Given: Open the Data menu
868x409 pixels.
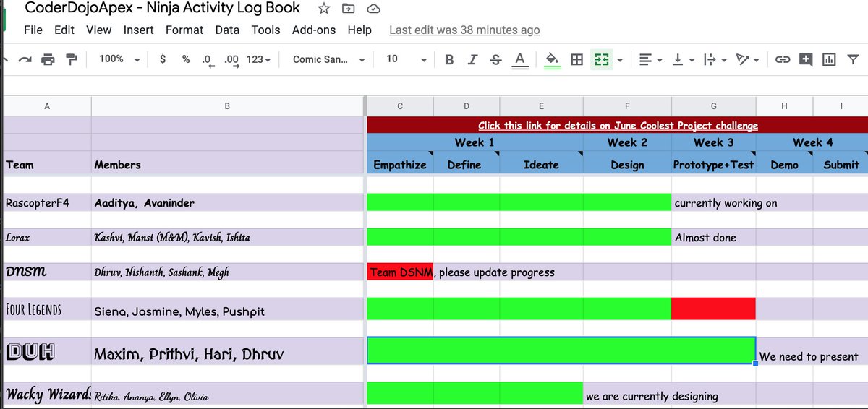Looking at the screenshot, I should coord(227,30).
